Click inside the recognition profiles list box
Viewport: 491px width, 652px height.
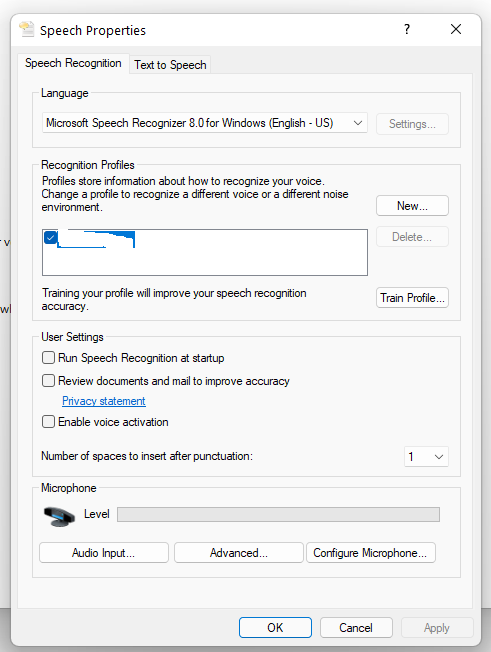pyautogui.click(x=205, y=252)
